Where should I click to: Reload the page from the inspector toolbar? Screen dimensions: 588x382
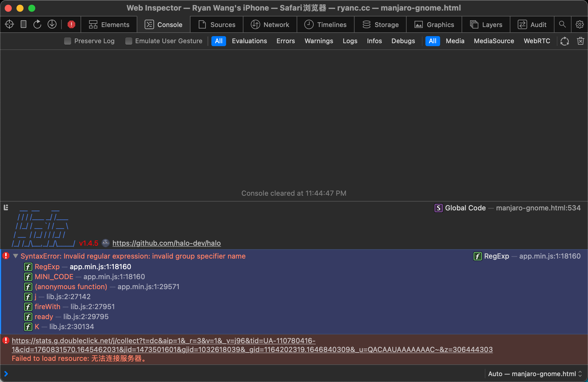[37, 24]
